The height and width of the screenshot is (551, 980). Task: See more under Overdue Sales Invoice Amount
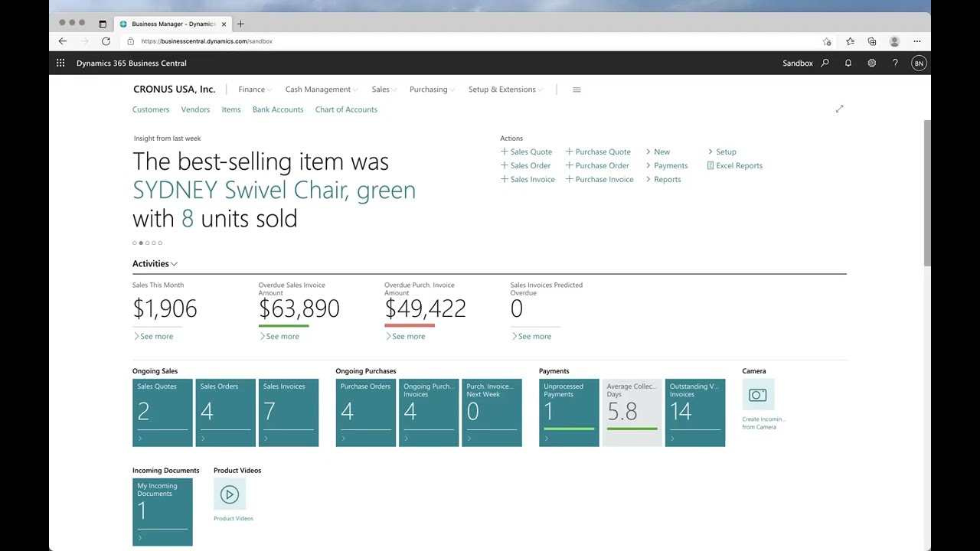click(279, 336)
